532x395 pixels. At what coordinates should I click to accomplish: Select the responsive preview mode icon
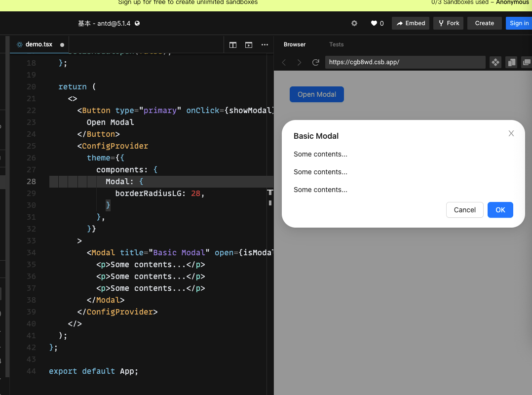click(495, 62)
